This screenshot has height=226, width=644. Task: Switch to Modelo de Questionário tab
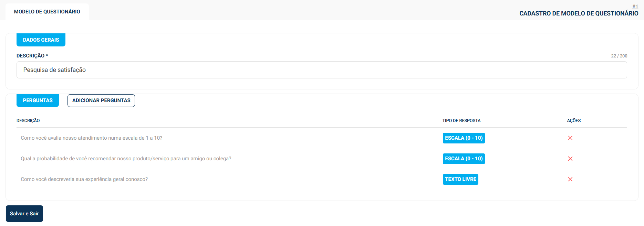coord(47,12)
